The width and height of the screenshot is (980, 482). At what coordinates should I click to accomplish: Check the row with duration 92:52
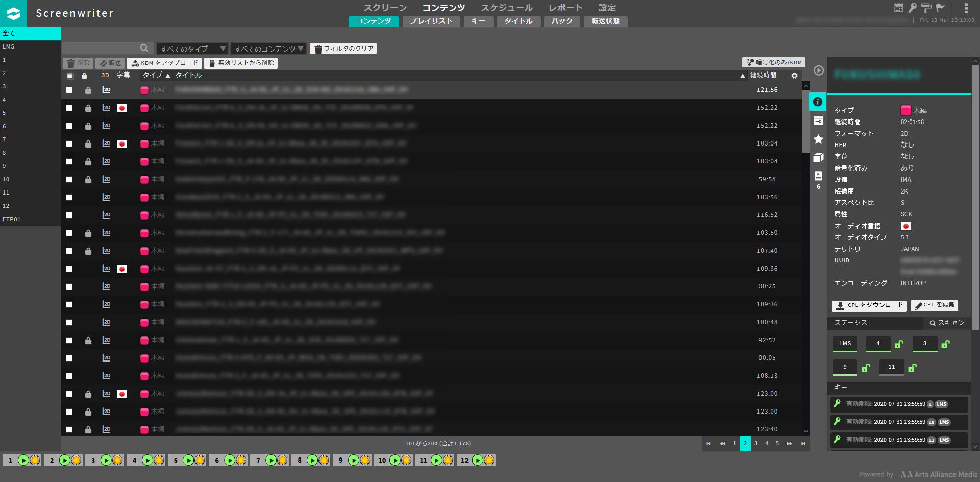coord(69,341)
